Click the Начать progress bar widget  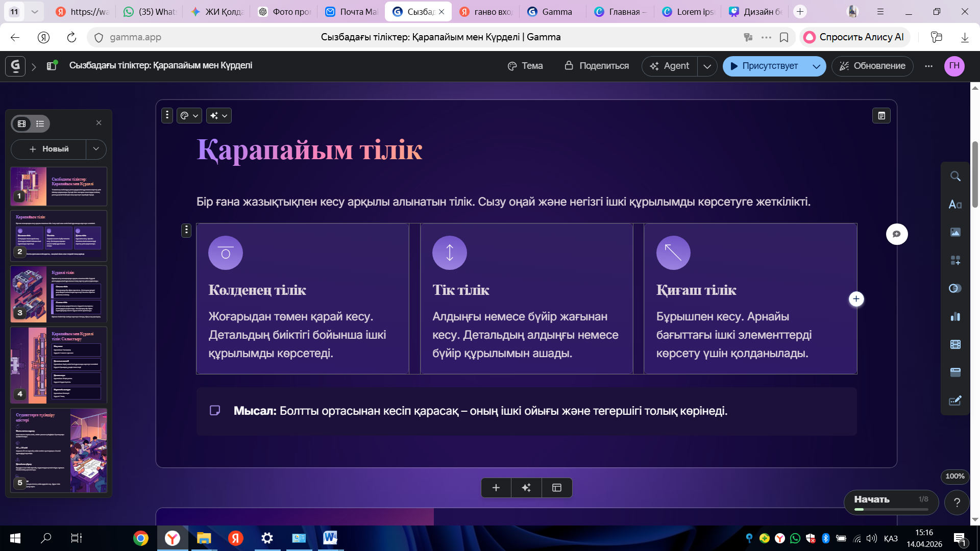891,503
